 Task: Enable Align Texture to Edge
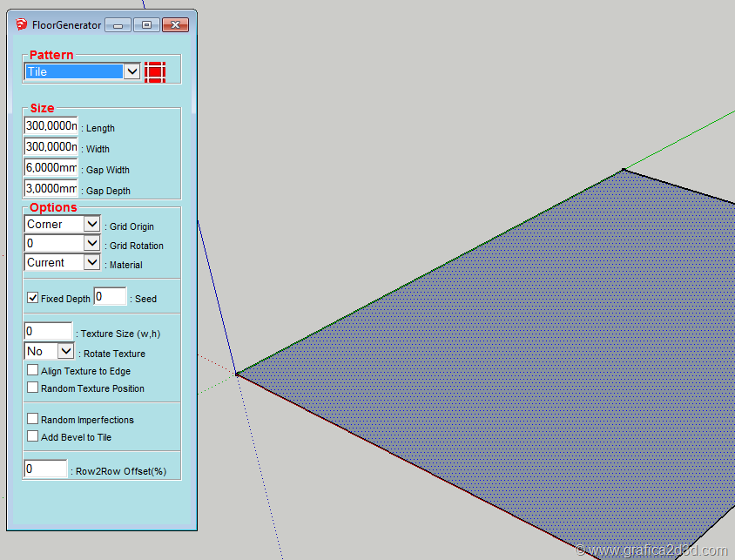tap(33, 370)
